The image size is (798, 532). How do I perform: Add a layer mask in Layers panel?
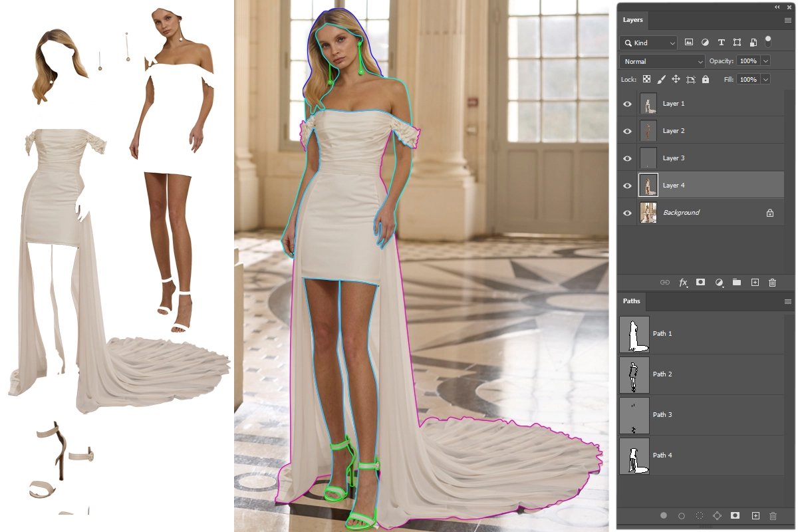coord(700,283)
